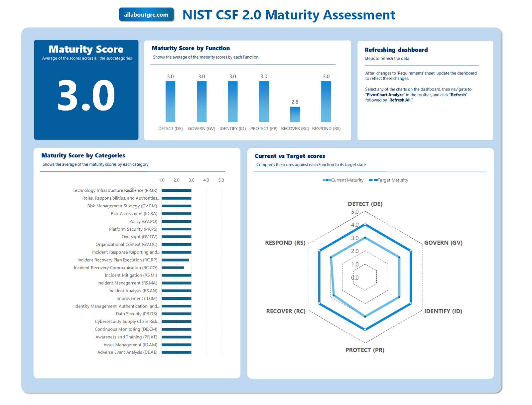
Task: Select the NIST CSF 2.0 Maturity Assessment title
Action: tap(289, 15)
